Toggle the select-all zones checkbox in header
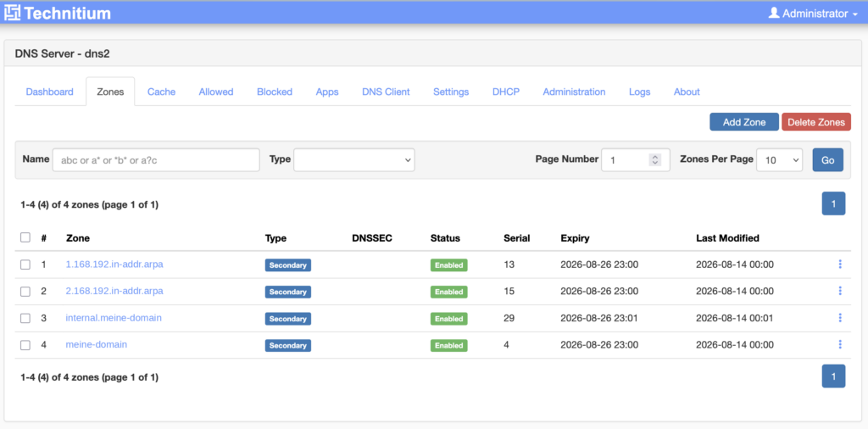 25,237
